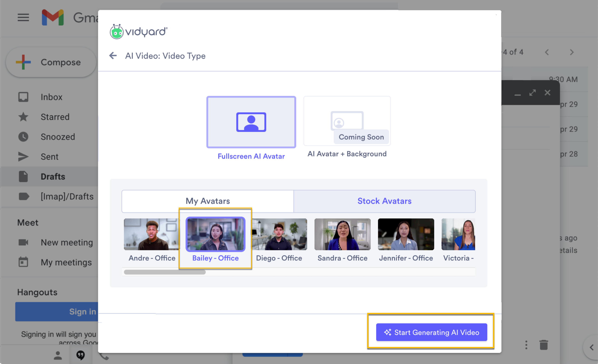
Task: Click the Compose icon in Gmail sidebar
Action: pyautogui.click(x=23, y=62)
